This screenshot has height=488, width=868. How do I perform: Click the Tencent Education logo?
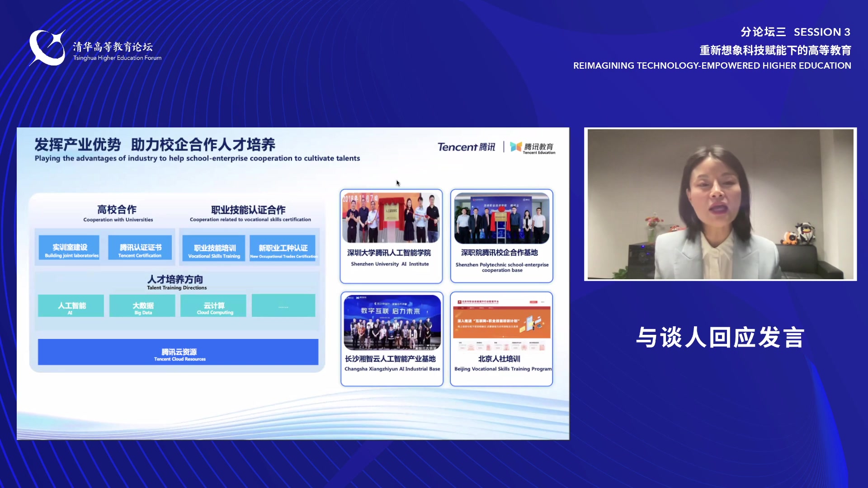tap(533, 147)
